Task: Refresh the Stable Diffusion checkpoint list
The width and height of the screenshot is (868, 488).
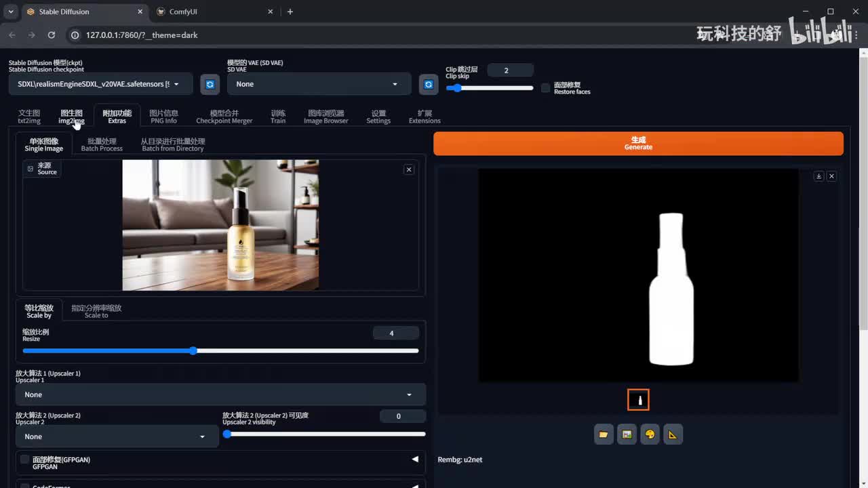Action: click(210, 84)
